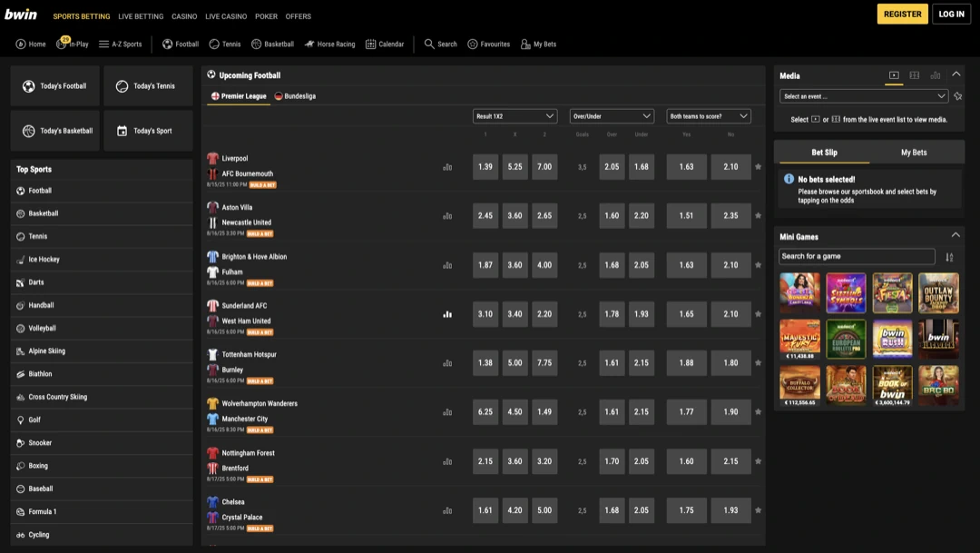Open Darts in Top Sports list

[x=102, y=282]
